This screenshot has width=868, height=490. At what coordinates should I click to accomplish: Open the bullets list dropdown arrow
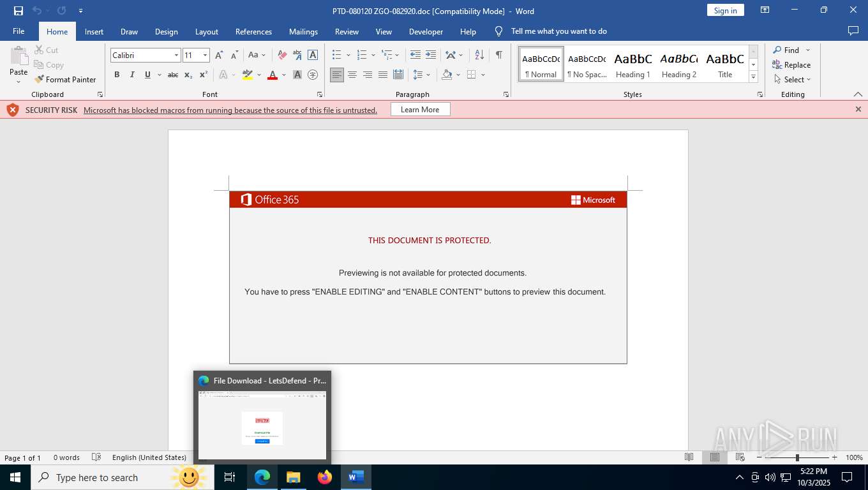pyautogui.click(x=348, y=56)
